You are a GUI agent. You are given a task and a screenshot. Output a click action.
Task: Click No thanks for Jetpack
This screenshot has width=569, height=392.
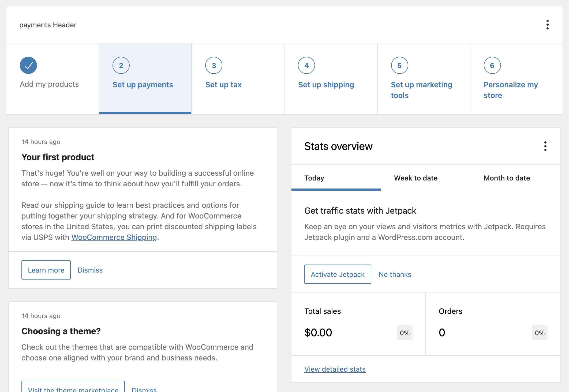click(395, 274)
